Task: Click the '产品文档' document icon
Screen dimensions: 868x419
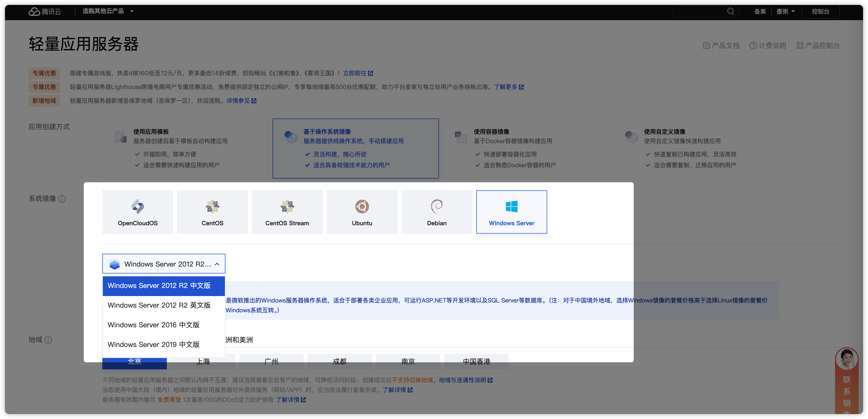Action: coord(706,45)
